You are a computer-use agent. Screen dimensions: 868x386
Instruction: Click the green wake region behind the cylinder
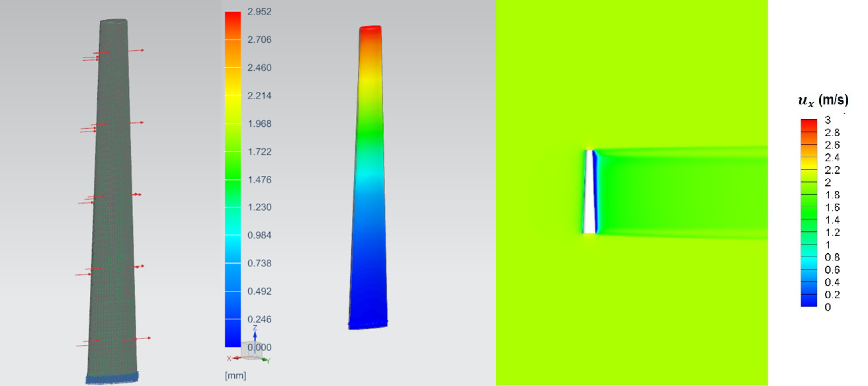coord(681,192)
